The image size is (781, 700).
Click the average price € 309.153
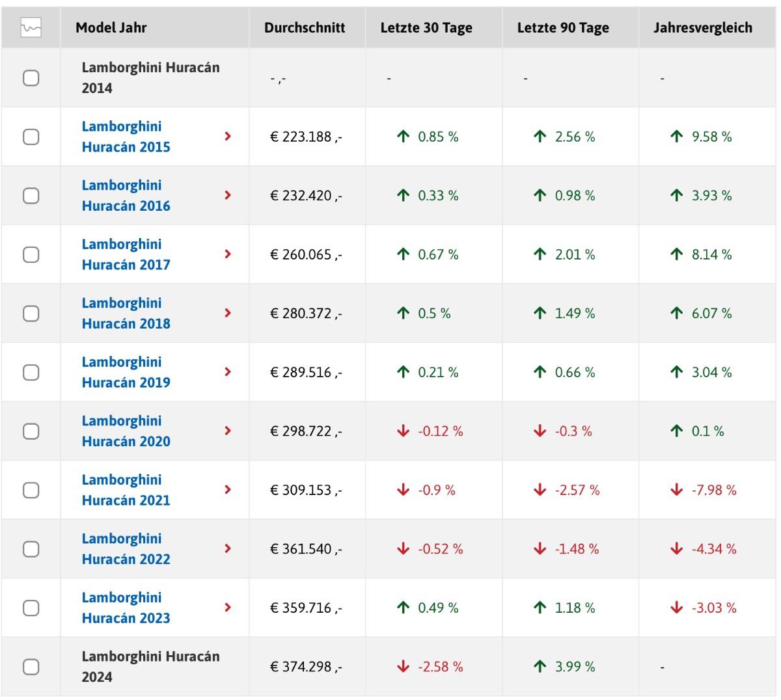click(x=306, y=491)
